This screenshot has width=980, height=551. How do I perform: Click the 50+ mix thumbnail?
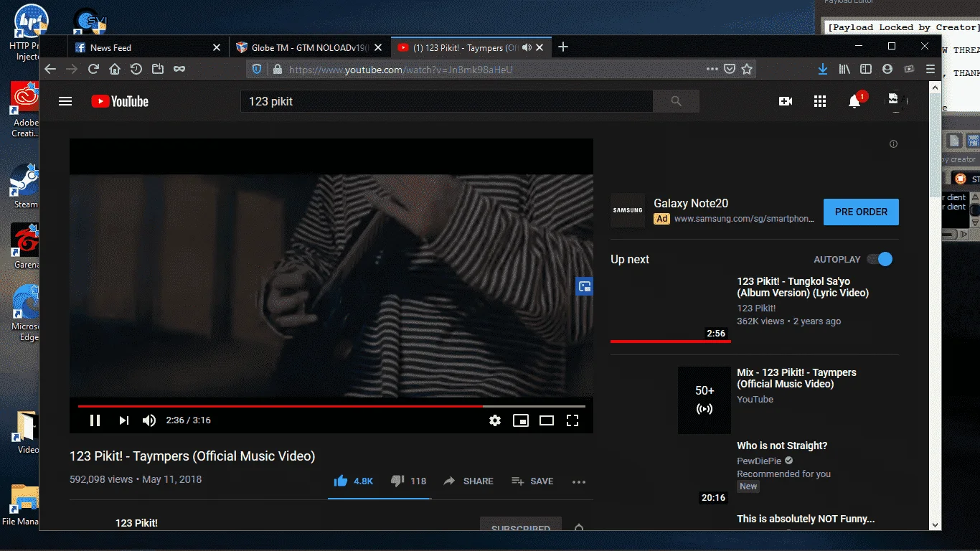(x=705, y=400)
